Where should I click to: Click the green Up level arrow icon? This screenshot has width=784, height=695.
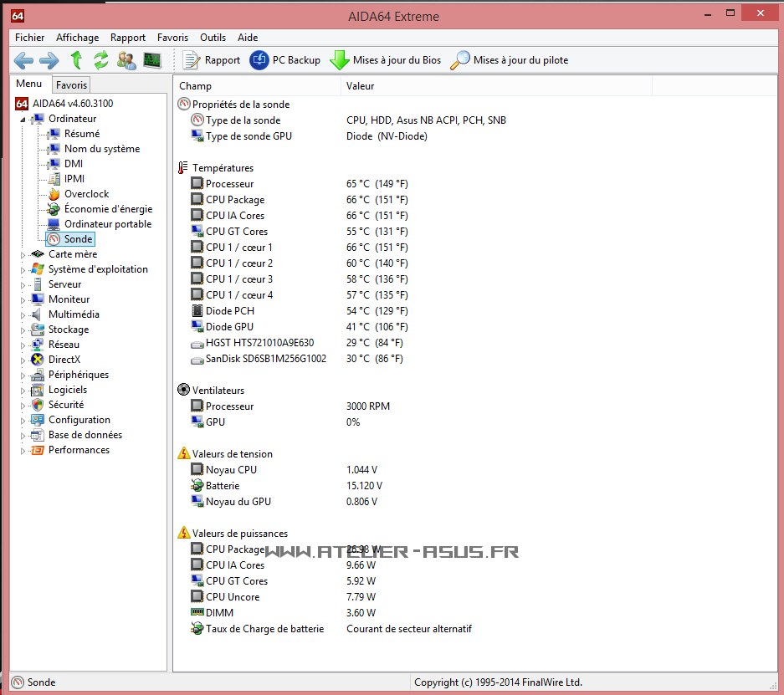click(76, 60)
